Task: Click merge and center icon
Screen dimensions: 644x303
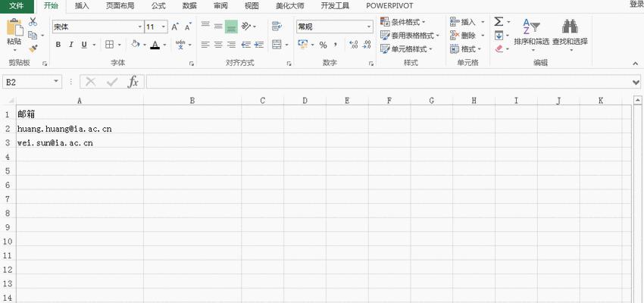Action: (277, 45)
